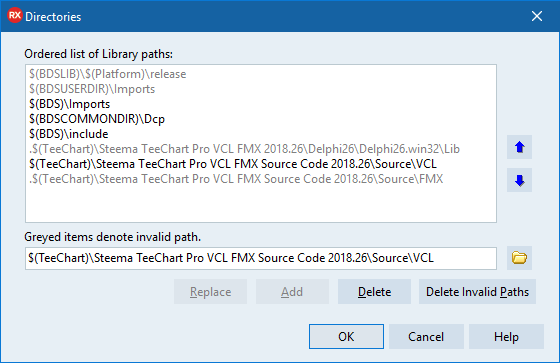This screenshot has width=560, height=363.
Task: Browse for folder using folder icon
Action: (x=519, y=258)
